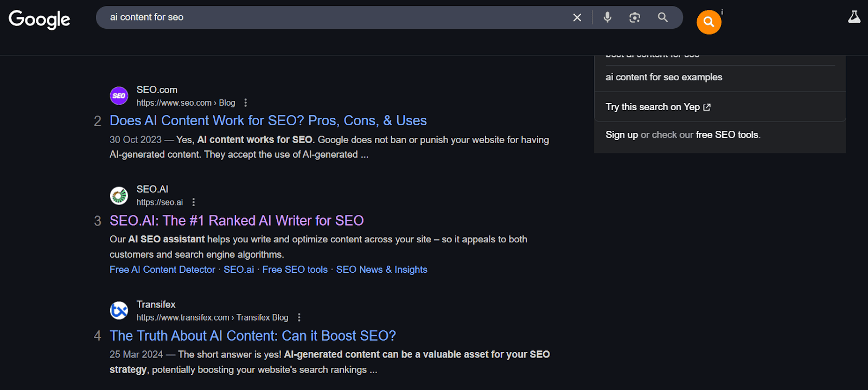Viewport: 868px width, 390px height.
Task: Open 'SEO.AI: The #1 Ranked AI Writer' result
Action: [237, 221]
